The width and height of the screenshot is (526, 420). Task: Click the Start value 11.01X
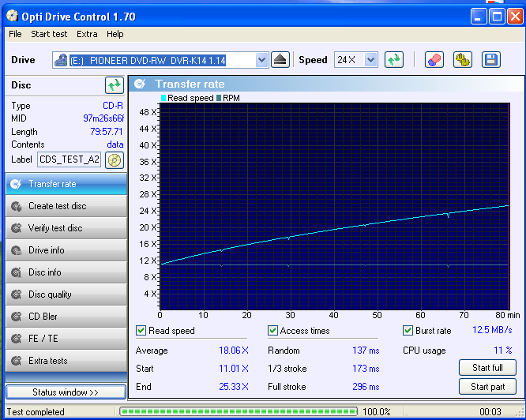pos(234,369)
